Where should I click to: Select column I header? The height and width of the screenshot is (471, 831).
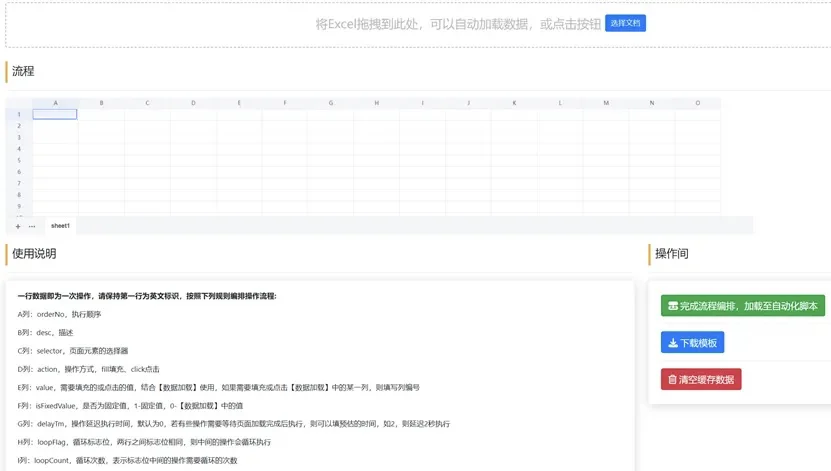pos(422,103)
